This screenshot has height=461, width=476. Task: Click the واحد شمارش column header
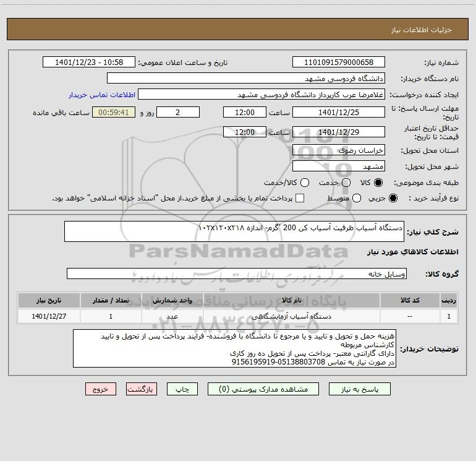pyautogui.click(x=172, y=300)
